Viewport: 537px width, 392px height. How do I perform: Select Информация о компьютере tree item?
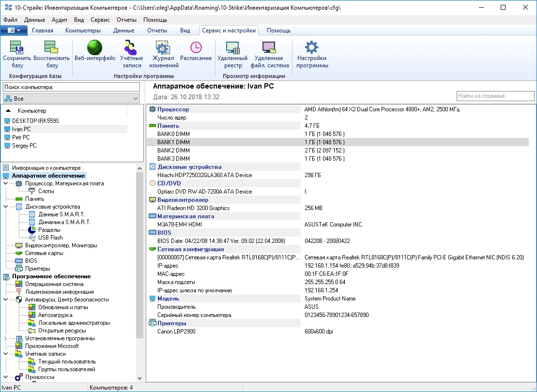(46, 168)
